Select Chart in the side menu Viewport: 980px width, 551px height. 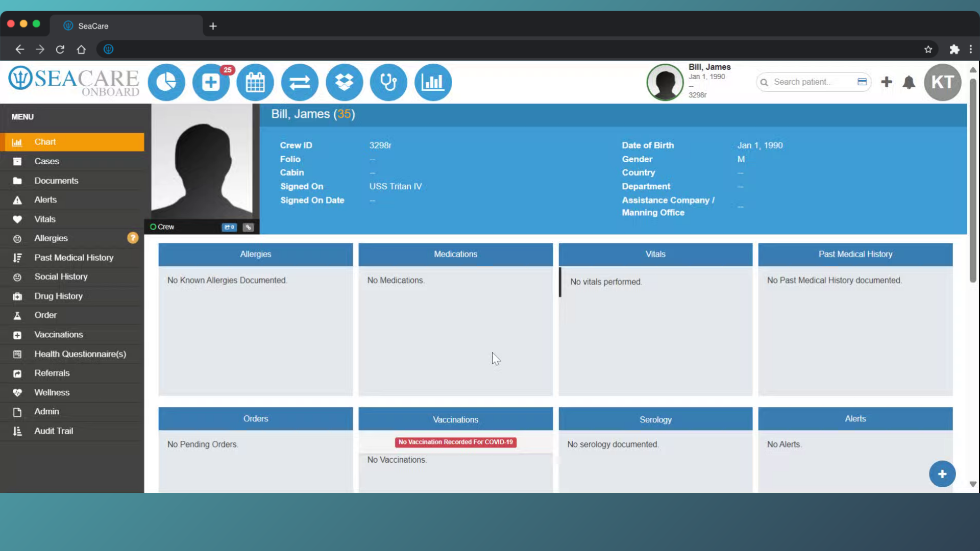click(72, 142)
